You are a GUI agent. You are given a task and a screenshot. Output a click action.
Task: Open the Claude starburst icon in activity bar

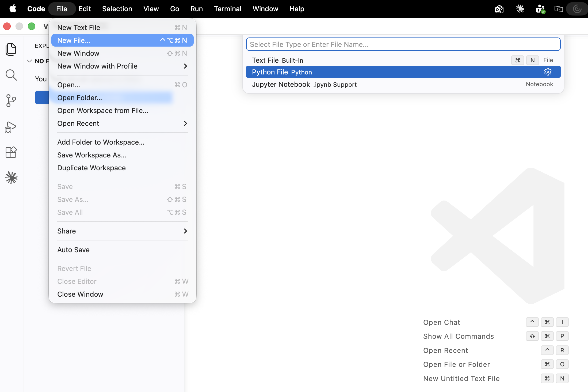pyautogui.click(x=11, y=178)
